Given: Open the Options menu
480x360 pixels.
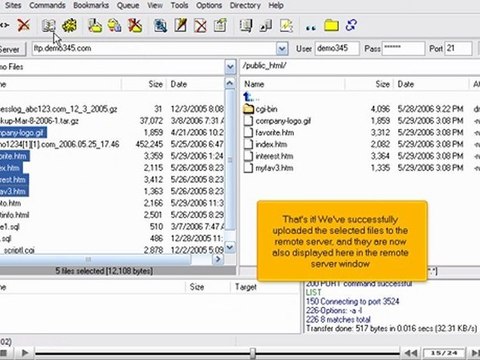Looking at the screenshot, I should click(x=209, y=5).
